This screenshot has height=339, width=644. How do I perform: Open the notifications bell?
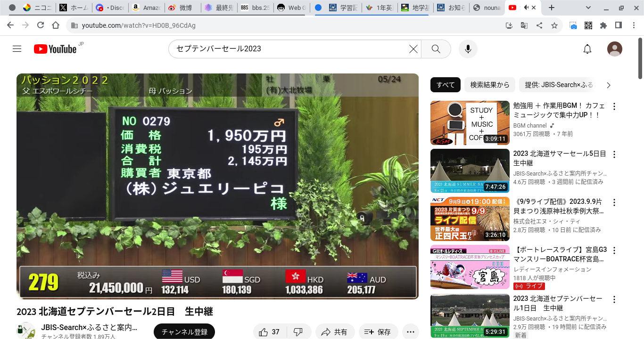point(587,49)
